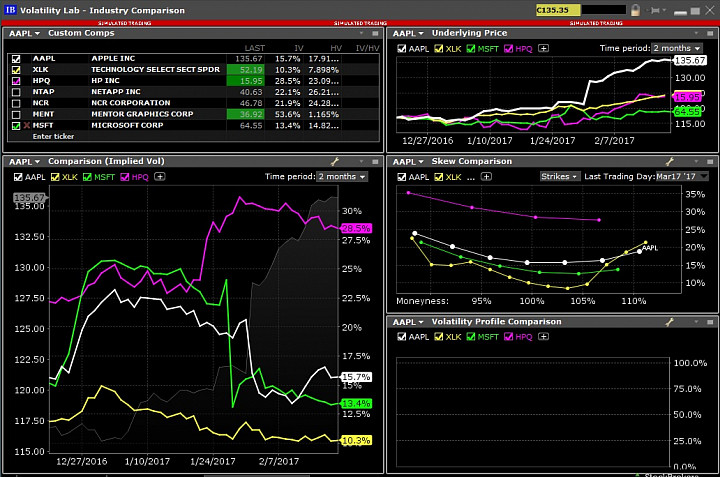The width and height of the screenshot is (720, 477).
Task: Open AAPL ticker dropdown in Skew Comparison header
Action: 408,162
